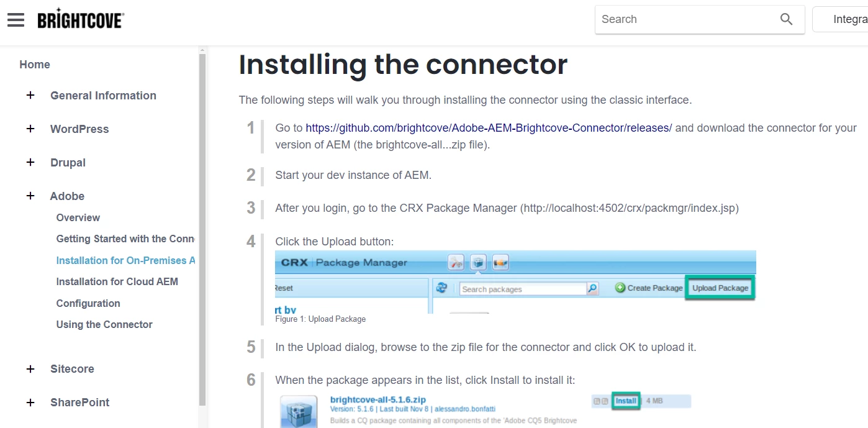
Task: Click the text 'Start your dev instance of AEM.'
Action: coord(353,175)
